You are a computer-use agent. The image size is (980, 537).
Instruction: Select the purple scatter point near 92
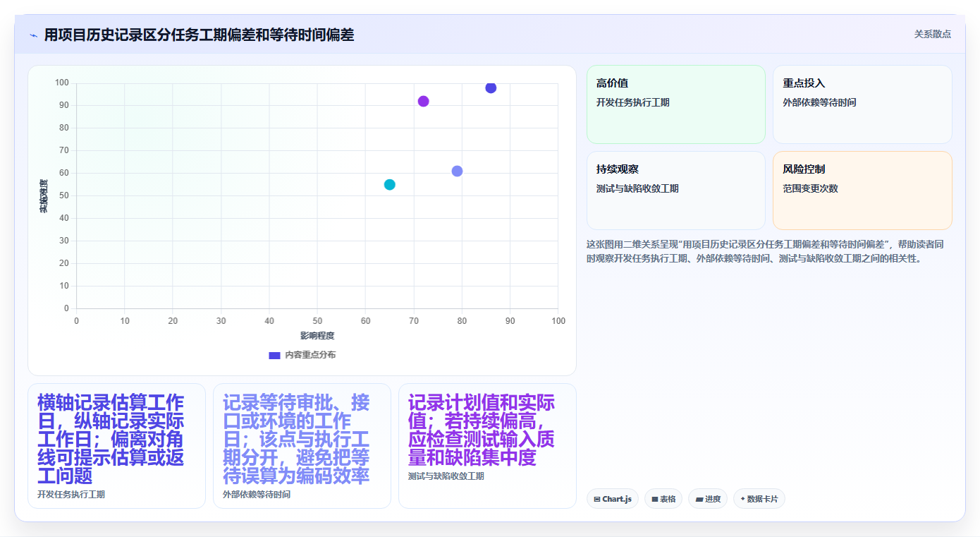click(x=423, y=101)
